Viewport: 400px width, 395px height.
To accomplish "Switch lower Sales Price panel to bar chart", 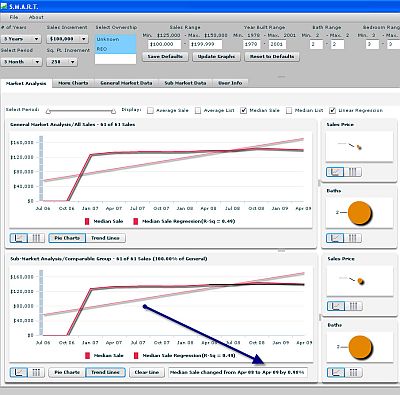I will click(353, 306).
